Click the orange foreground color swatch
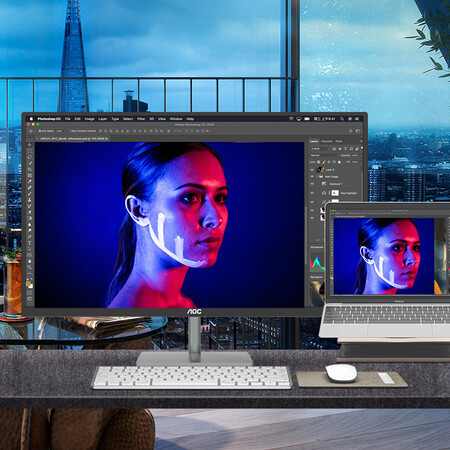This screenshot has height=450, width=450. (28, 284)
